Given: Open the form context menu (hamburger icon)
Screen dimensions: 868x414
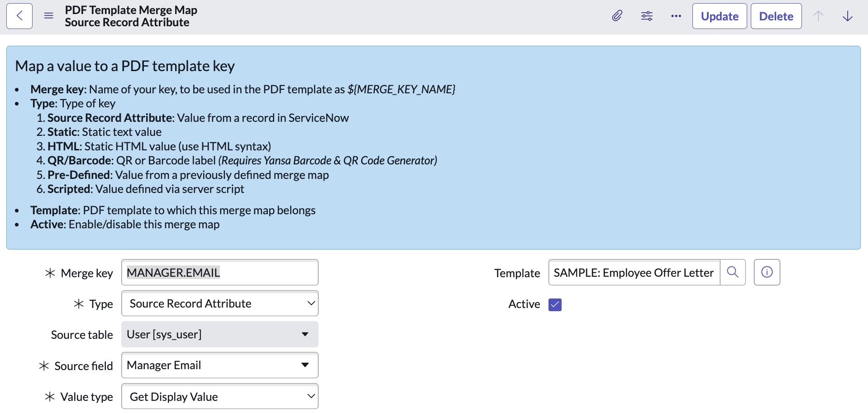Looking at the screenshot, I should tap(49, 16).
